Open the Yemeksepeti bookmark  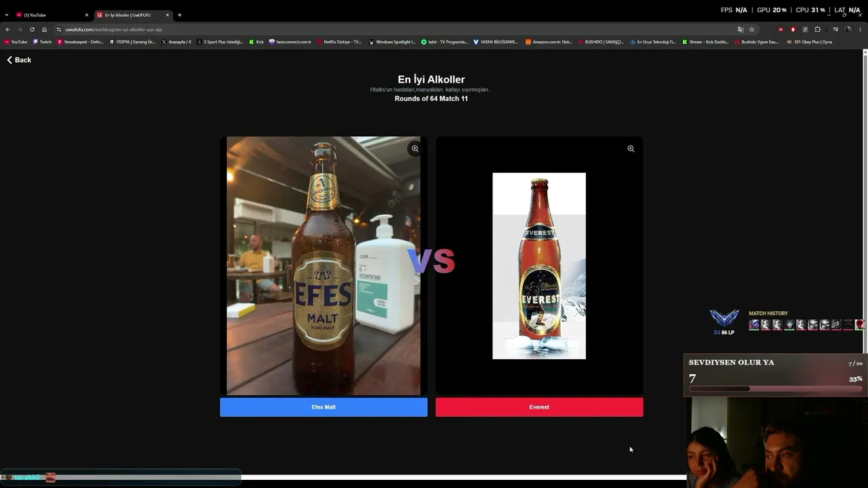80,42
